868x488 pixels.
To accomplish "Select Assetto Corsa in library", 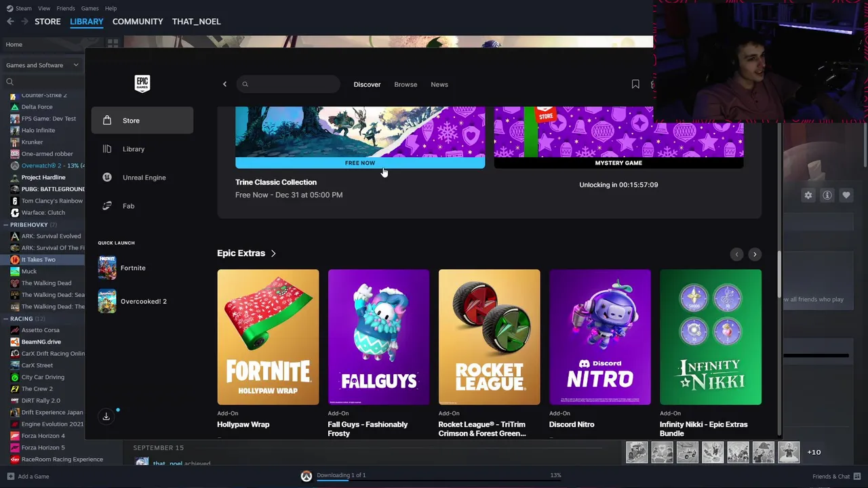I will (x=40, y=330).
